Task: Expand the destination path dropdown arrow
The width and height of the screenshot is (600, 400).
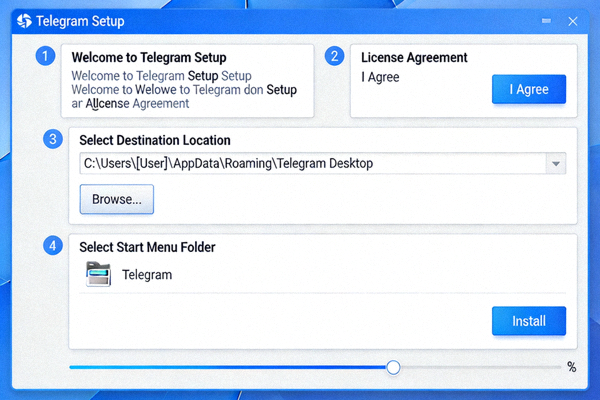Action: tap(556, 163)
